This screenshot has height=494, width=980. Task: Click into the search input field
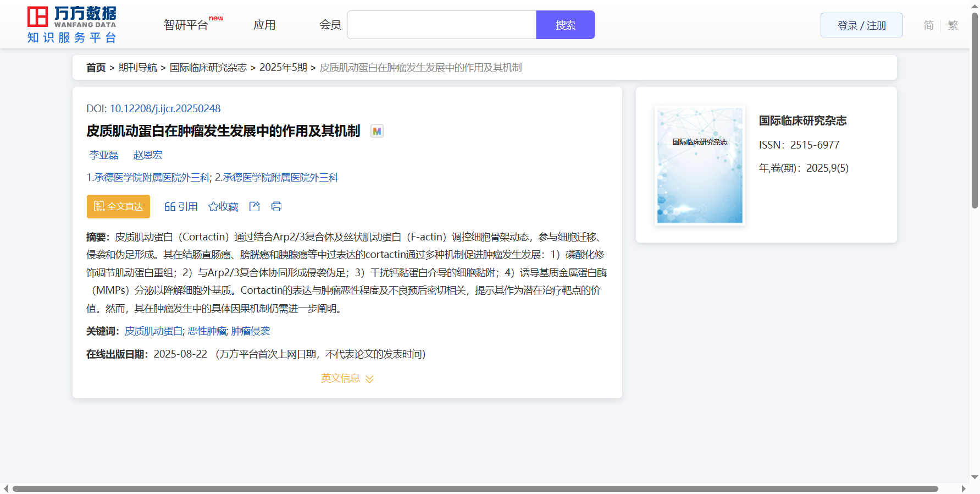coord(441,25)
